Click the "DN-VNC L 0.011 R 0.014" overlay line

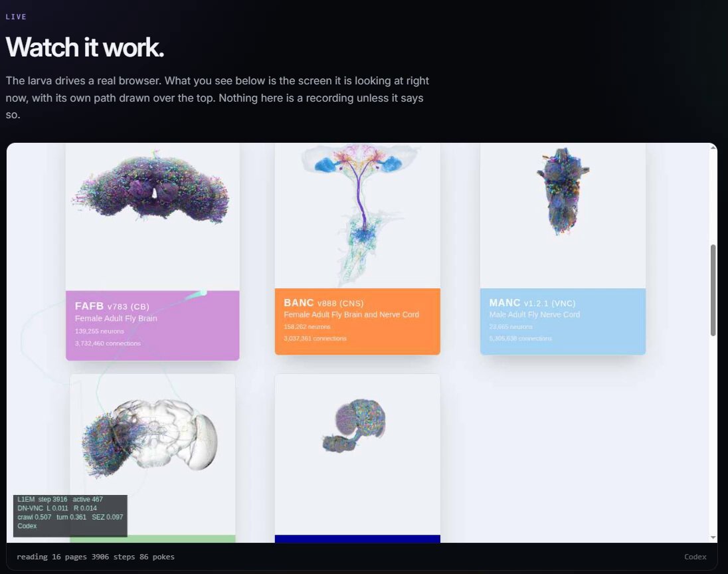click(57, 508)
